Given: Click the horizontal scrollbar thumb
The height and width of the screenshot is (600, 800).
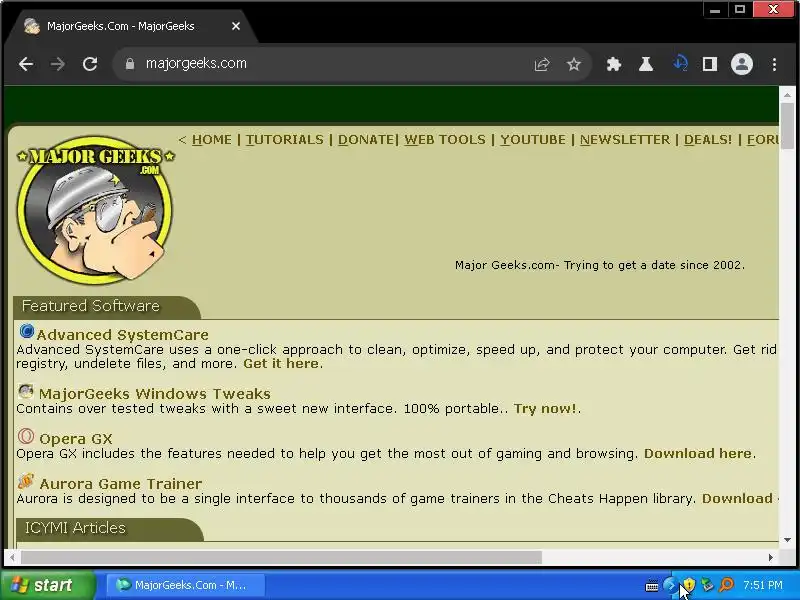Looking at the screenshot, I should coord(281,558).
